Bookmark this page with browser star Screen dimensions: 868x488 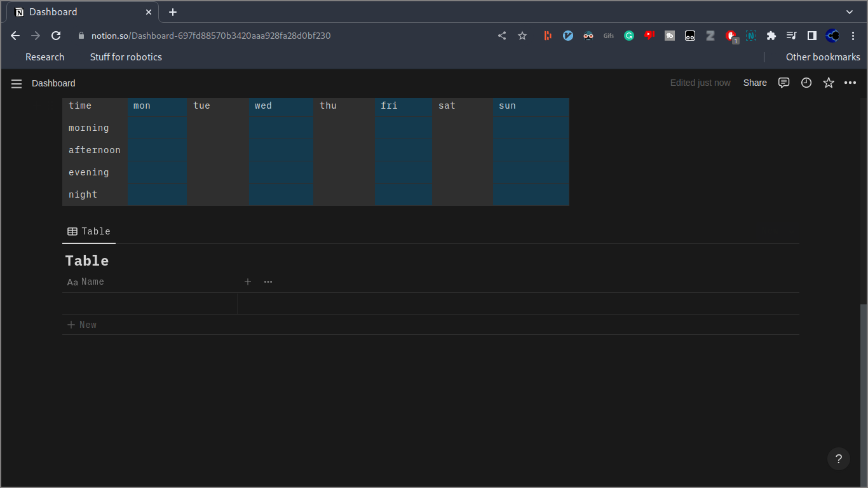pyautogui.click(x=522, y=36)
